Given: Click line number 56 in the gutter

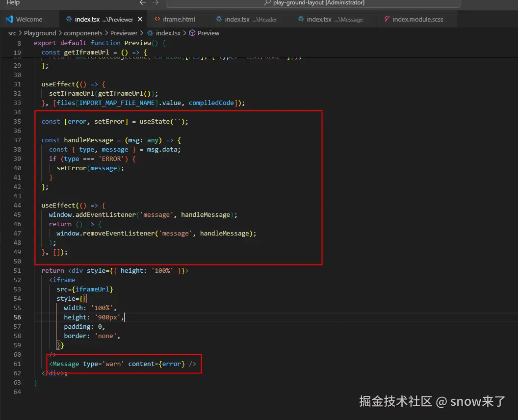Looking at the screenshot, I should pos(17,317).
